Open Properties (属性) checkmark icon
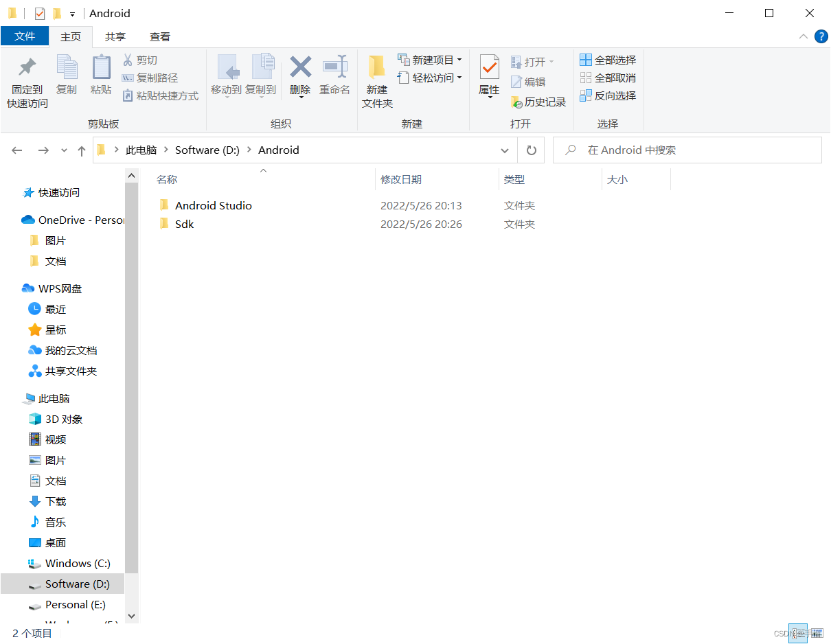 point(489,67)
